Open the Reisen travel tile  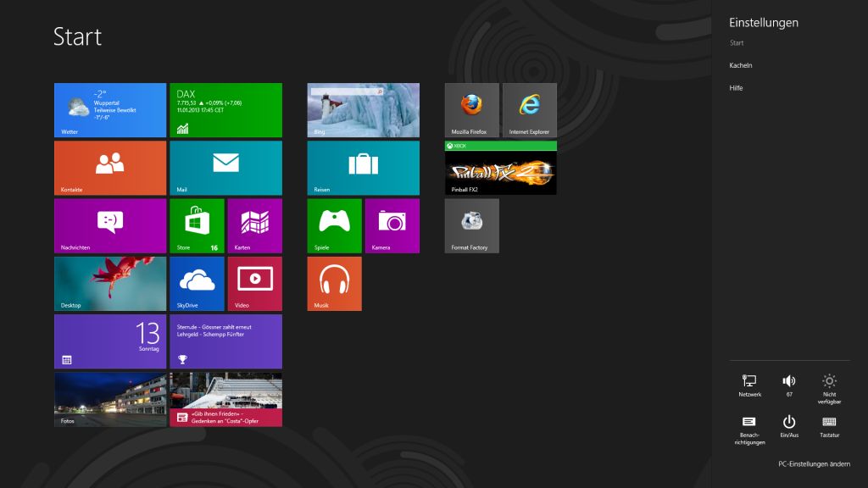pos(363,168)
